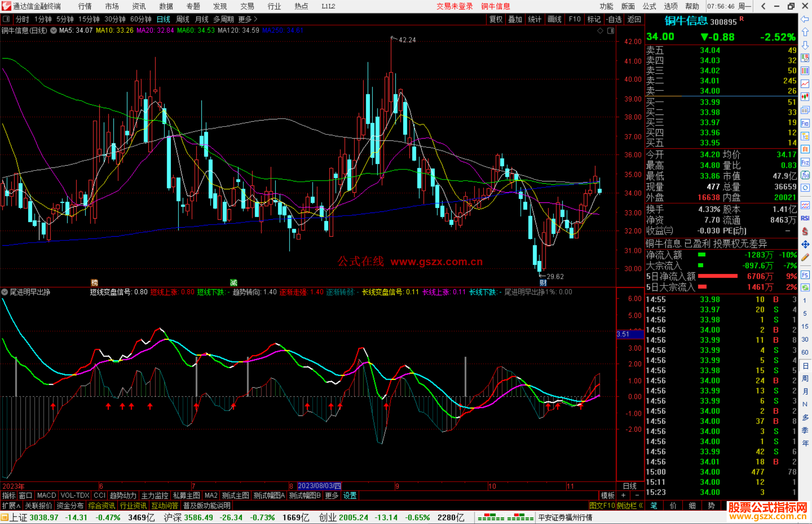Switch to the MACD indicator tab
The image size is (812, 524).
(47, 495)
